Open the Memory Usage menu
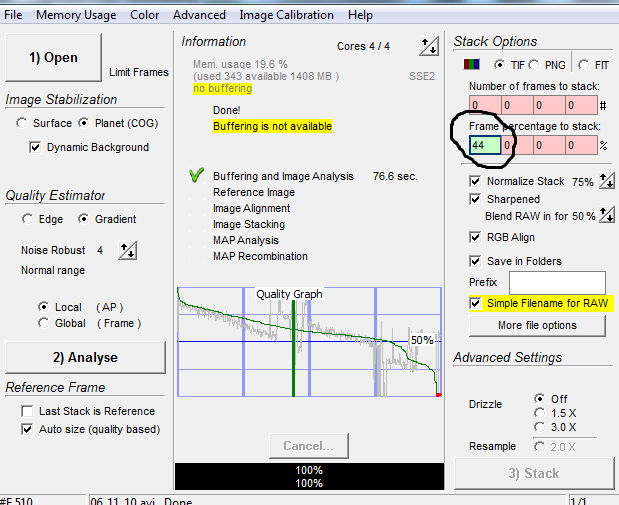Viewport: 619px width, 505px height. point(78,15)
